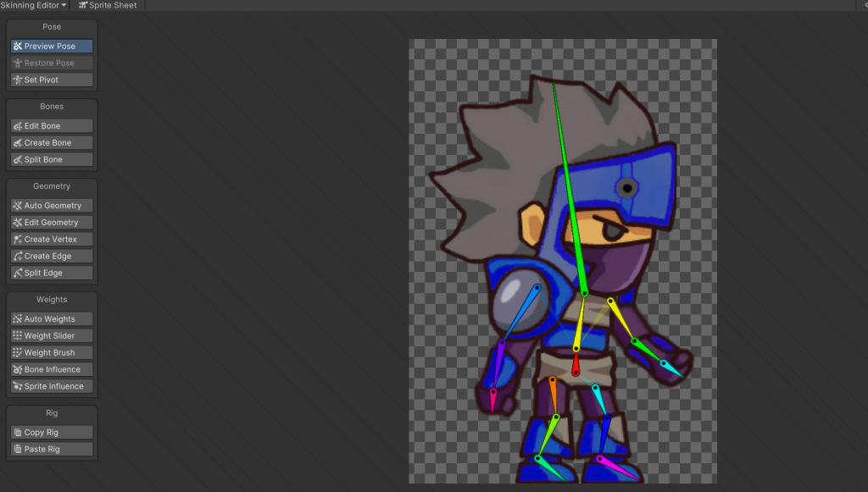The image size is (868, 492).
Task: Select the Create Edge tool
Action: point(52,257)
